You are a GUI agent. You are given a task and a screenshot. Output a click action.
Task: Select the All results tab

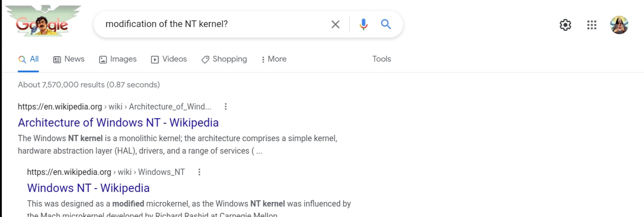click(29, 59)
